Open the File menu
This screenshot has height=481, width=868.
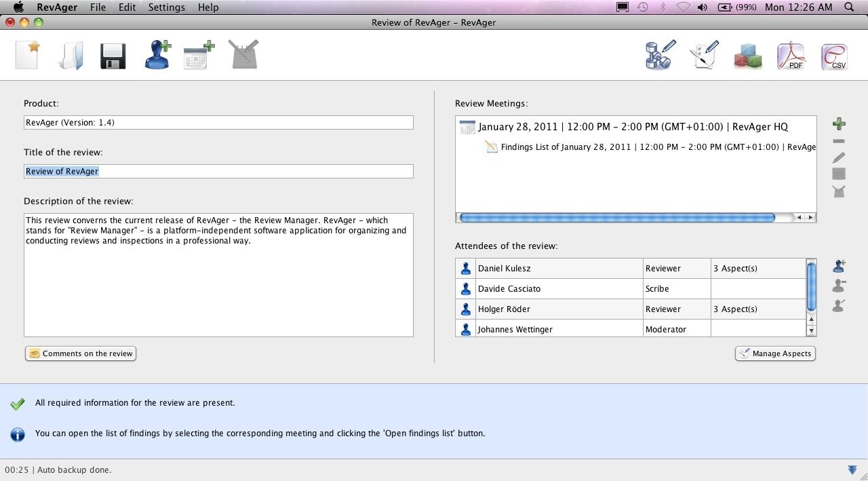tap(98, 7)
